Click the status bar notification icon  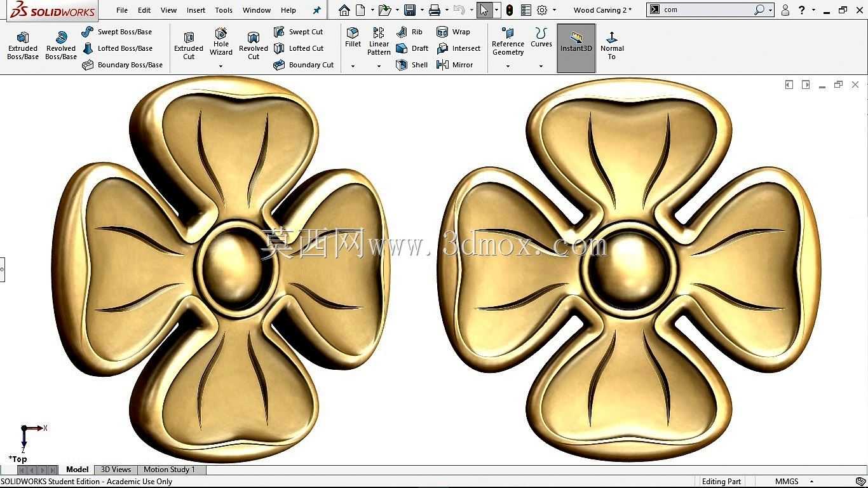[860, 482]
